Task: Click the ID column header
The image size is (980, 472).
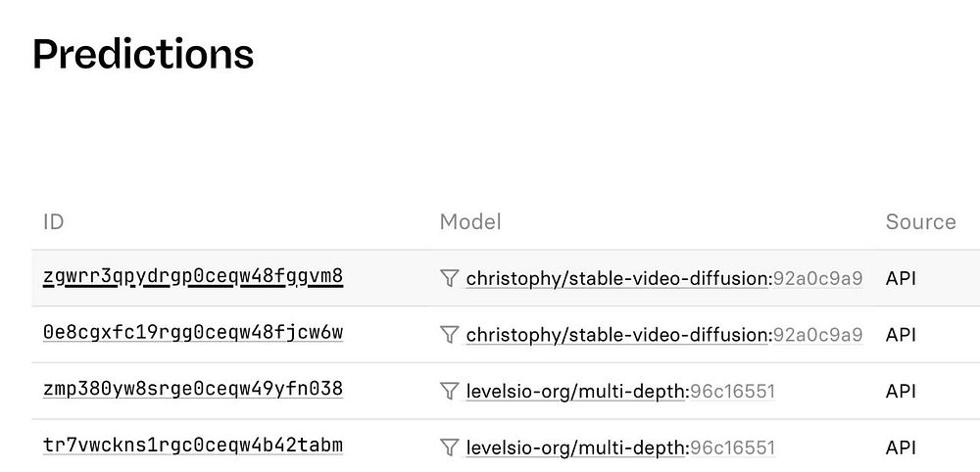Action: pos(54,221)
